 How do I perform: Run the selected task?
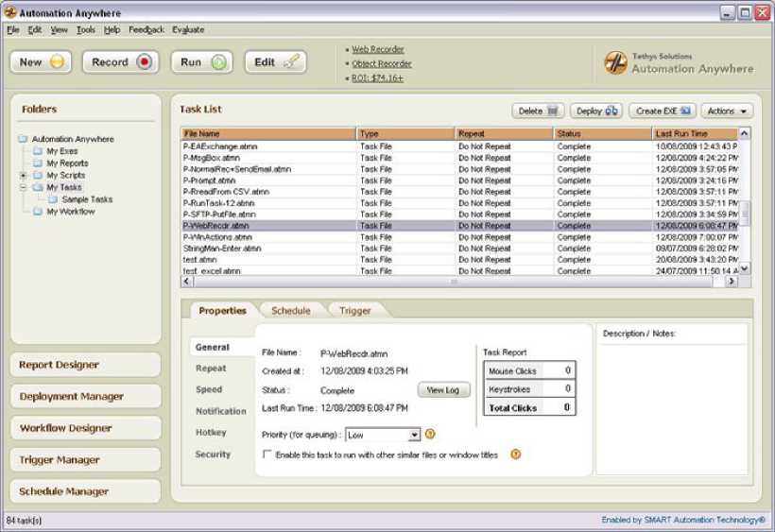click(x=201, y=62)
